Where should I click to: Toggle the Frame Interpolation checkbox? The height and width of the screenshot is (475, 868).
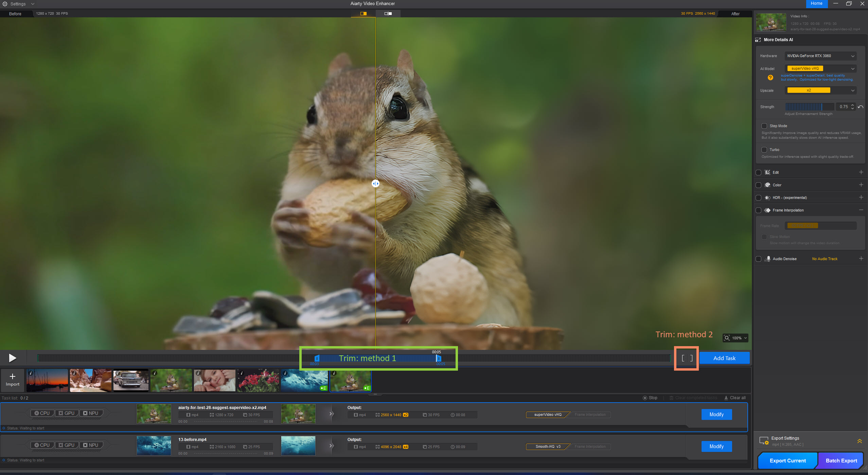tap(758, 210)
